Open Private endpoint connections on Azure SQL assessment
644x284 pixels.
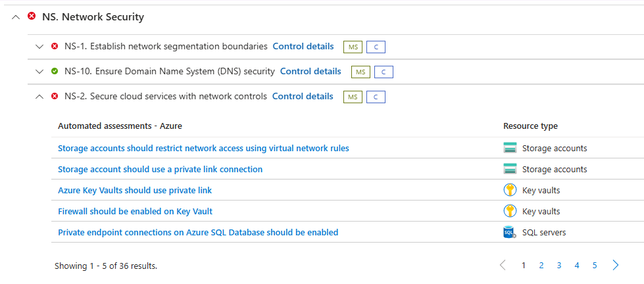coord(198,232)
